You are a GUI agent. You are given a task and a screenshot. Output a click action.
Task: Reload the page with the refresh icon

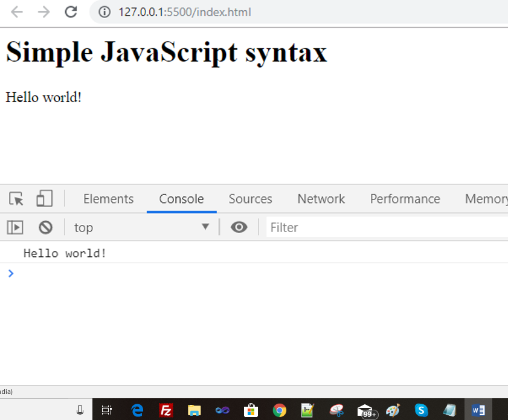(71, 11)
